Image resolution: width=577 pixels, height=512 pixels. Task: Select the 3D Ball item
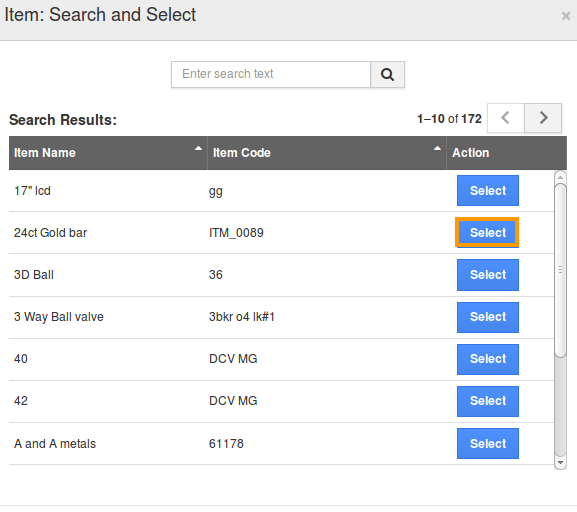coord(488,275)
